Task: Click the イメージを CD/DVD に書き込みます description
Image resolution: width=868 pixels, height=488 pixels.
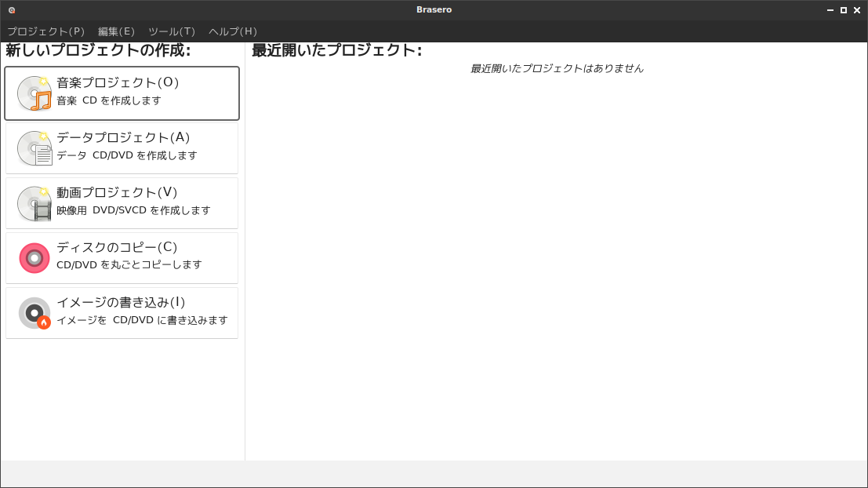Action: click(142, 320)
